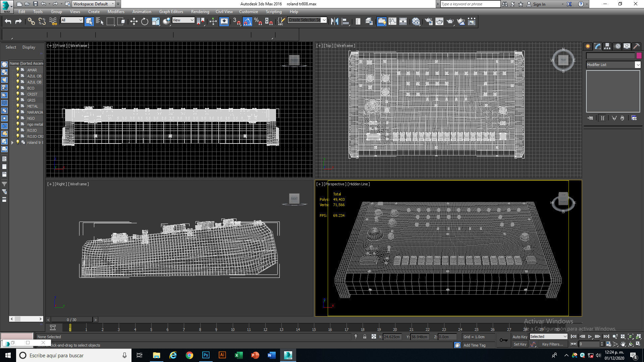Open the Graph Editors menu

tap(171, 12)
